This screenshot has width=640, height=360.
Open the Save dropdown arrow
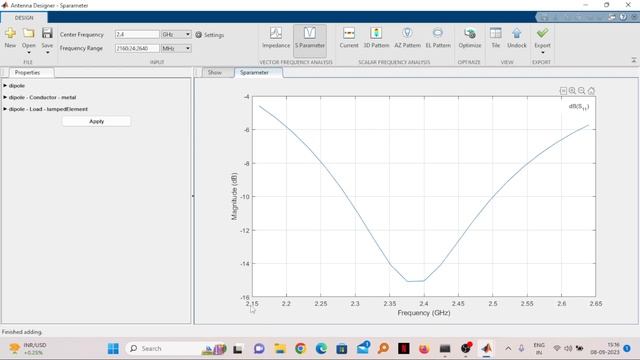[x=47, y=53]
